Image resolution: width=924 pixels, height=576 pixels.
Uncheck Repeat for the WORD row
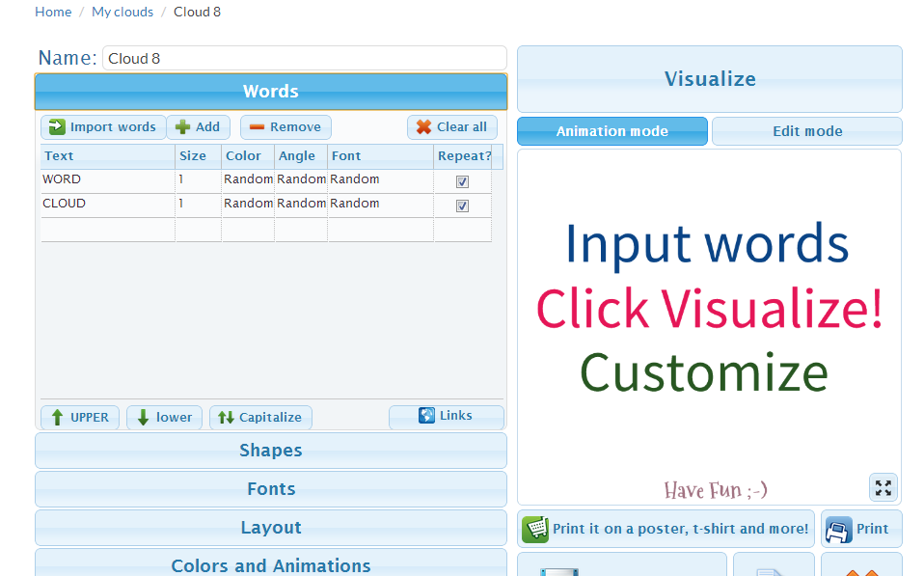click(463, 181)
